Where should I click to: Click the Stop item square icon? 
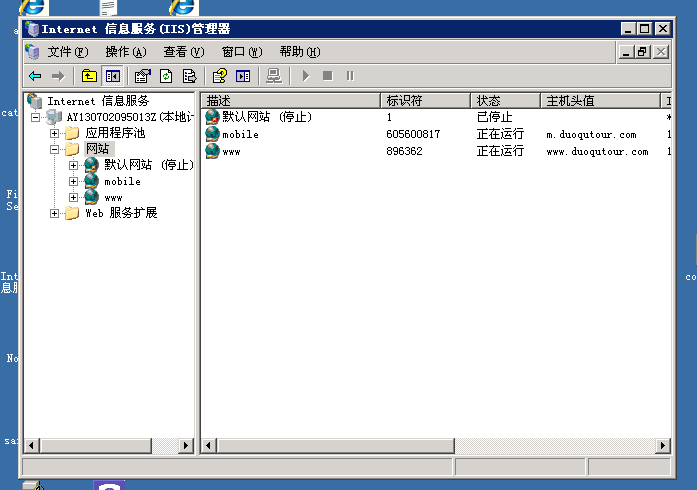(x=327, y=76)
